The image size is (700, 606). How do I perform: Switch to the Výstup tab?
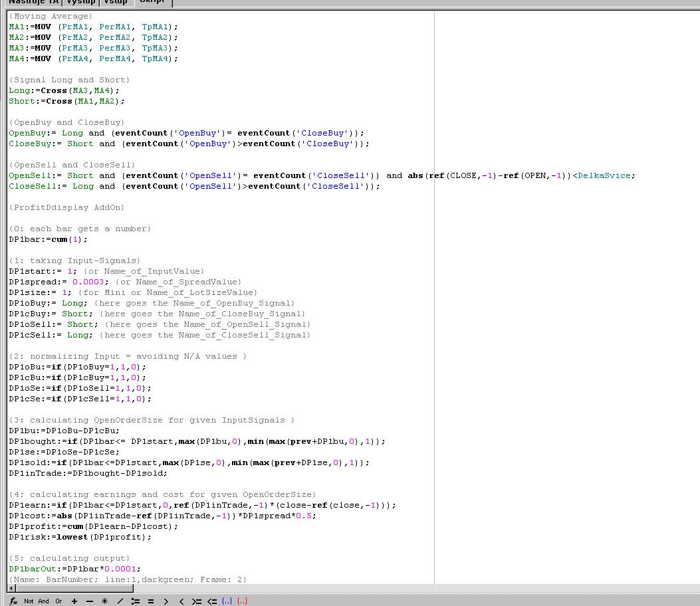click(80, 3)
